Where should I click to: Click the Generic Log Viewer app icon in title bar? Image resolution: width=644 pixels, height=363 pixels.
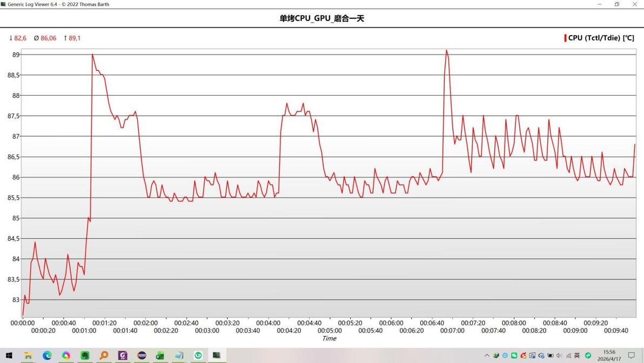click(3, 4)
